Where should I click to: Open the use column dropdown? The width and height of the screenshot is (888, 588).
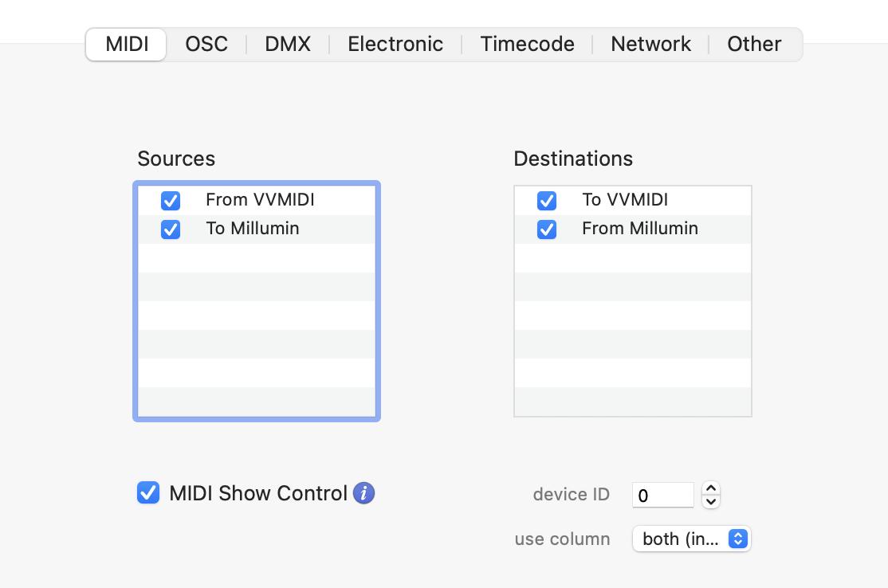coord(691,539)
